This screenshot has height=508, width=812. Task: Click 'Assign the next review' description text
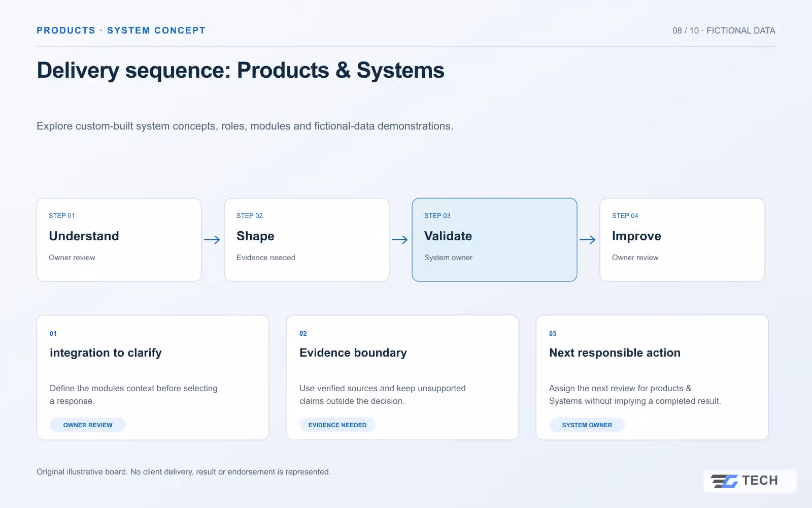(x=635, y=395)
